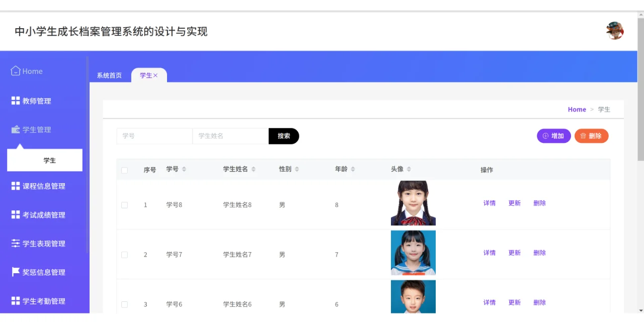
Task: Click the scrollbar up arrow
Action: (x=640, y=15)
